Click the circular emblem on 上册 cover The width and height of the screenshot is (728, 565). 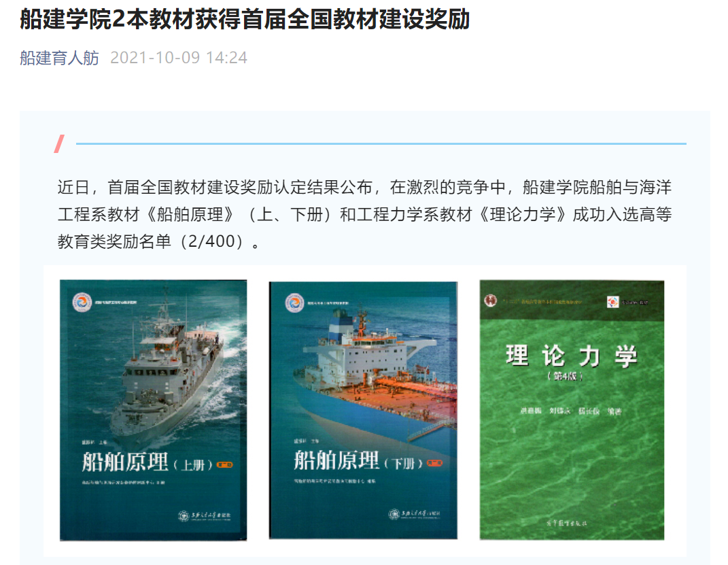click(x=82, y=302)
